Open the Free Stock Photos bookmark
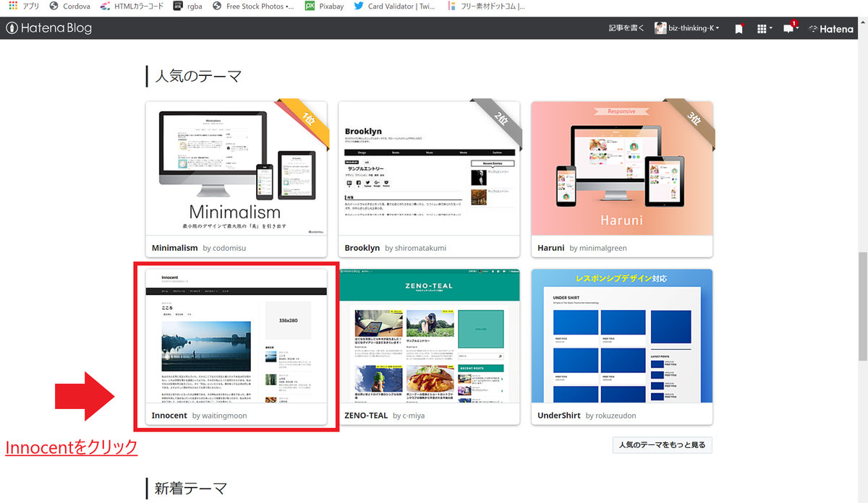868x503 pixels. point(254,6)
